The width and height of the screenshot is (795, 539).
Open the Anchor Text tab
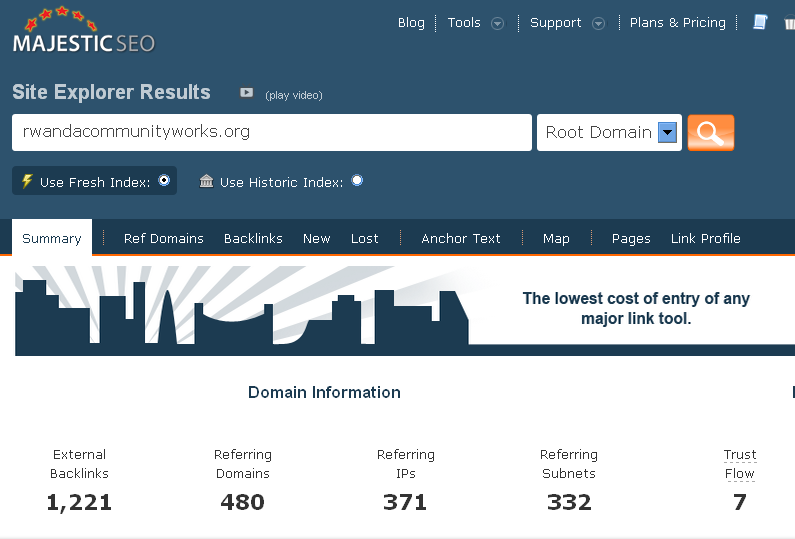pos(460,238)
